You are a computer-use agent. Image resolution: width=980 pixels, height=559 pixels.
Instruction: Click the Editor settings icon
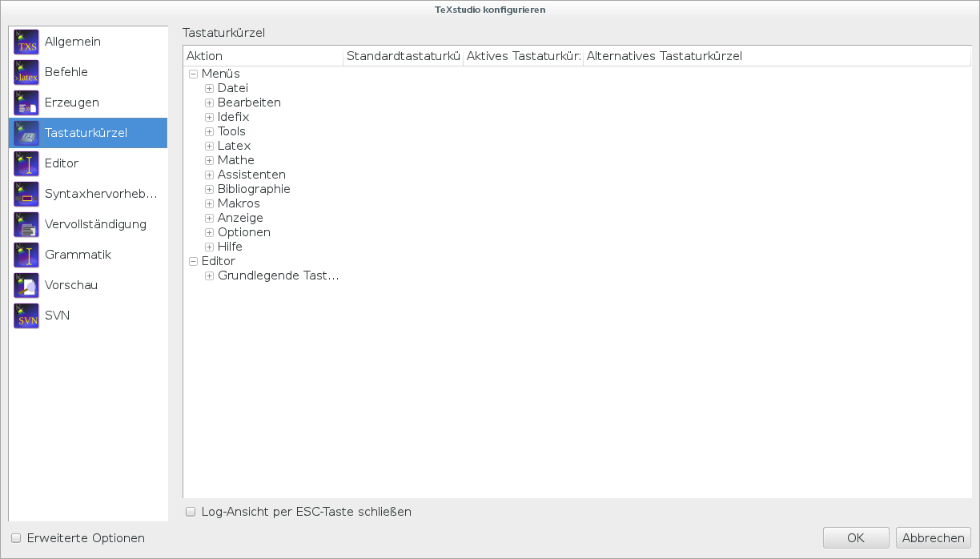tap(26, 163)
